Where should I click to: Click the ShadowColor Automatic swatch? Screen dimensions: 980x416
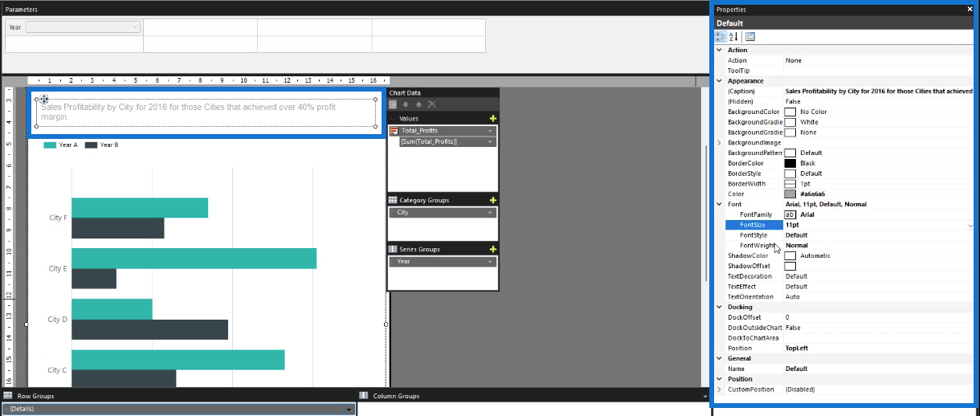tap(790, 255)
